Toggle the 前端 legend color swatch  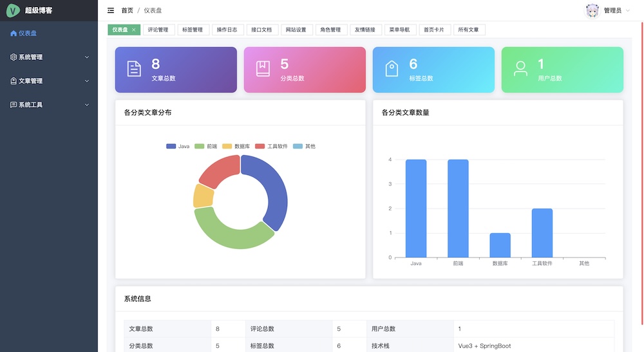[199, 146]
